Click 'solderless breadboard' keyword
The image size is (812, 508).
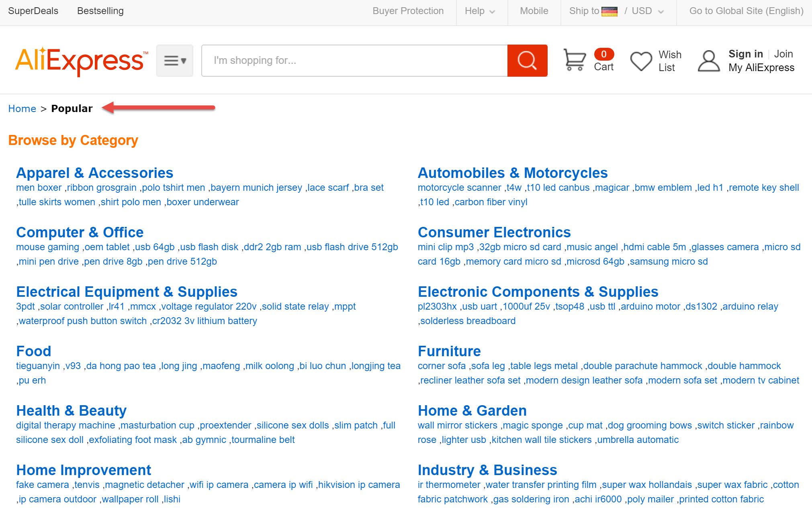point(468,321)
